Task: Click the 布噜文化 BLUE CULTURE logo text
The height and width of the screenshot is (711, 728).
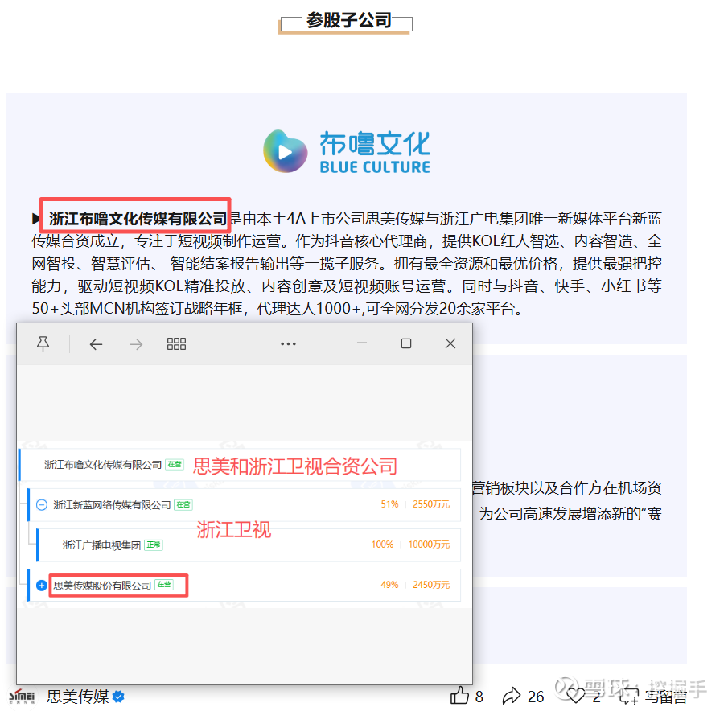Action: pyautogui.click(x=375, y=152)
